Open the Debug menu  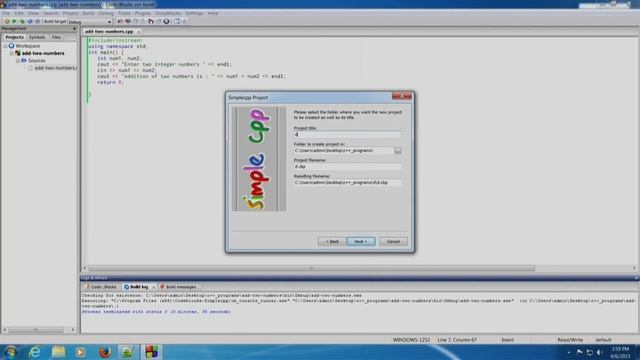(x=106, y=13)
